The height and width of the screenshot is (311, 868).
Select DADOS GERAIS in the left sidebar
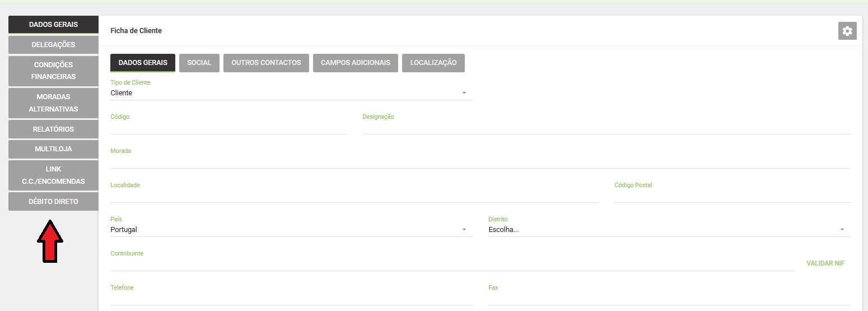[53, 25]
